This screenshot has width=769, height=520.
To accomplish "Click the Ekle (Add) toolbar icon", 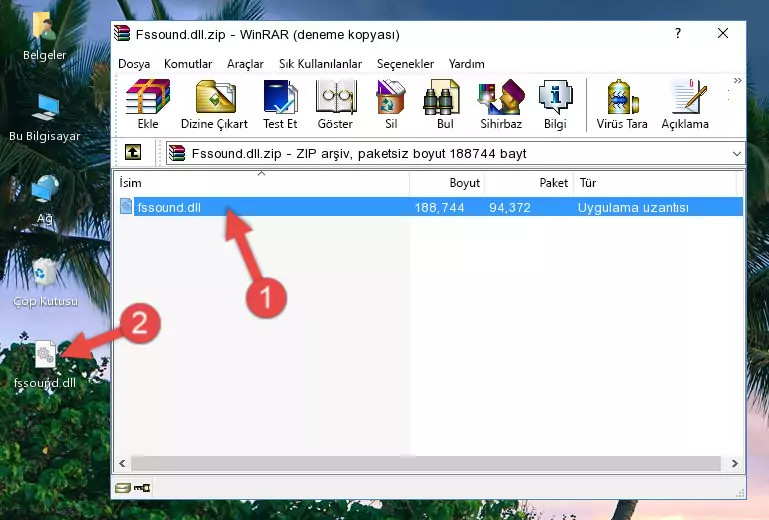I will 148,104.
